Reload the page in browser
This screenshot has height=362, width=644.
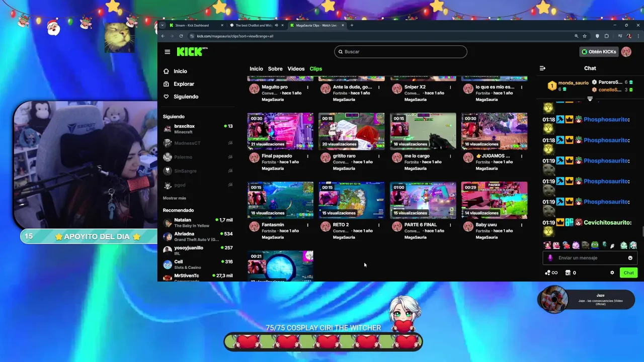[x=182, y=36]
